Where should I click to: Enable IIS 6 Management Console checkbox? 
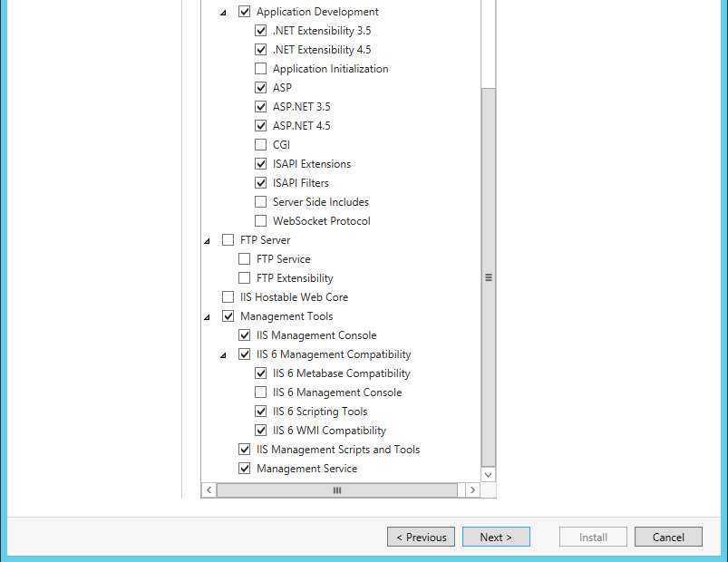pyautogui.click(x=261, y=392)
